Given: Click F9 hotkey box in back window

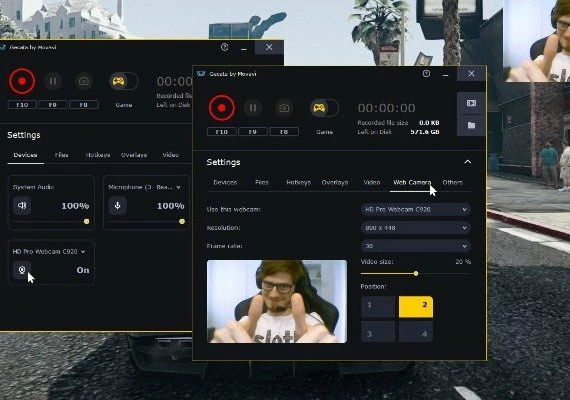Looking at the screenshot, I should pyautogui.click(x=53, y=105).
